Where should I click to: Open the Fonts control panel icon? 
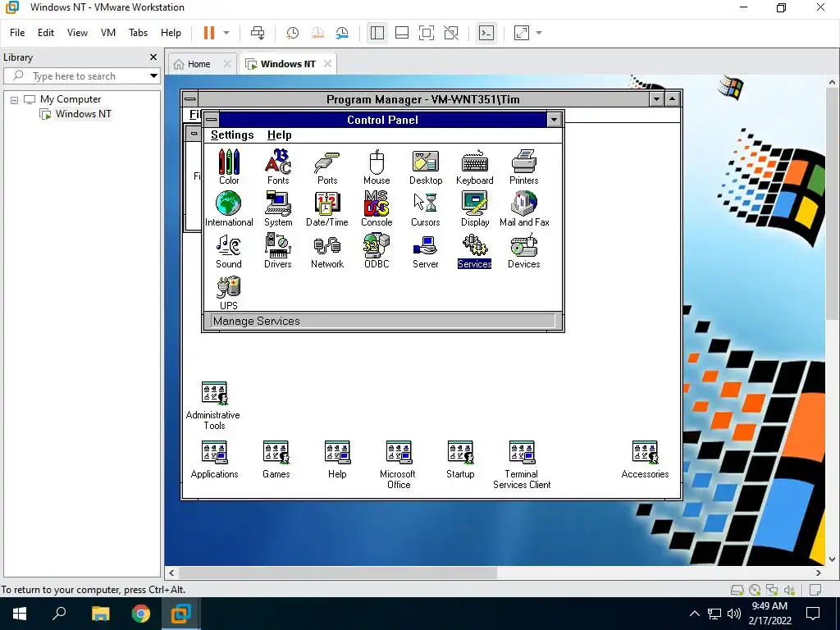coord(278,167)
